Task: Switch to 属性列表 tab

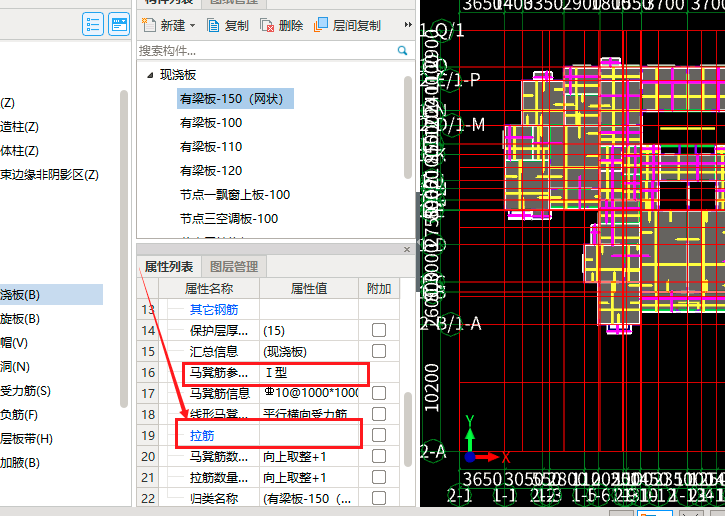Action: (169, 267)
